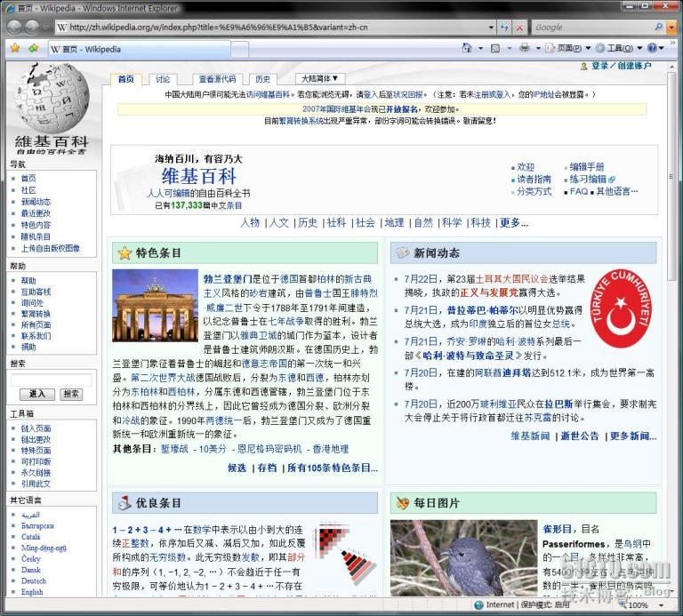Open the 编辑手册 link
683x616 pixels.
coord(587,167)
